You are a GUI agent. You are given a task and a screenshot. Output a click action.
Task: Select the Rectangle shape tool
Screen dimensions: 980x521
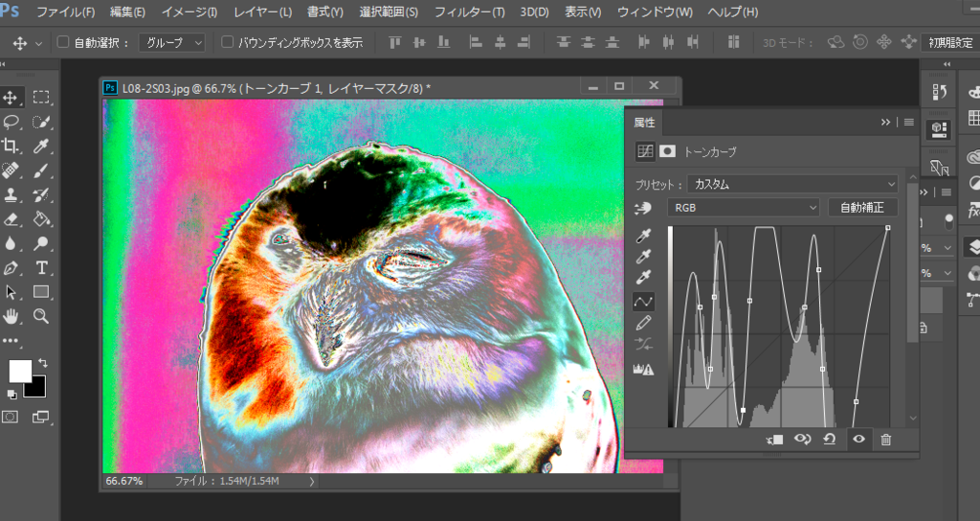tap(41, 292)
